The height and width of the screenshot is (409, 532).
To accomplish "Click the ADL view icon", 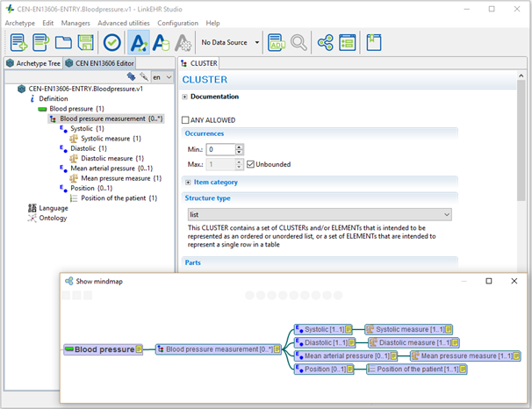I will pos(277,42).
